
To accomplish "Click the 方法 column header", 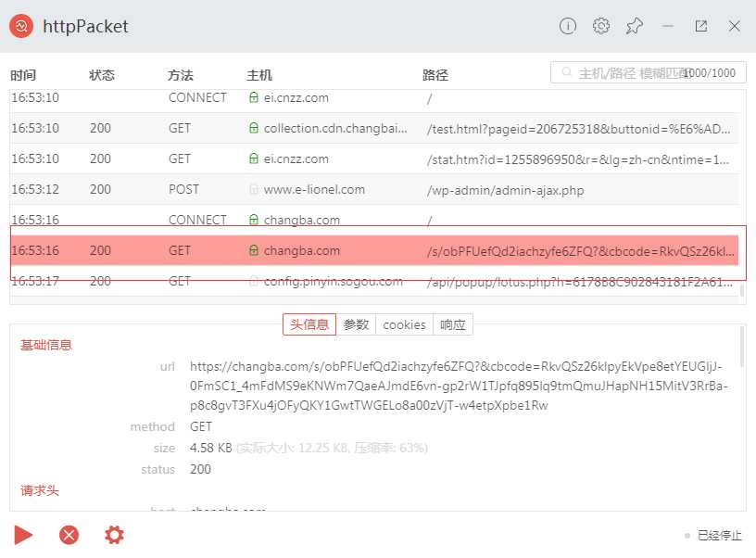I will tap(181, 75).
